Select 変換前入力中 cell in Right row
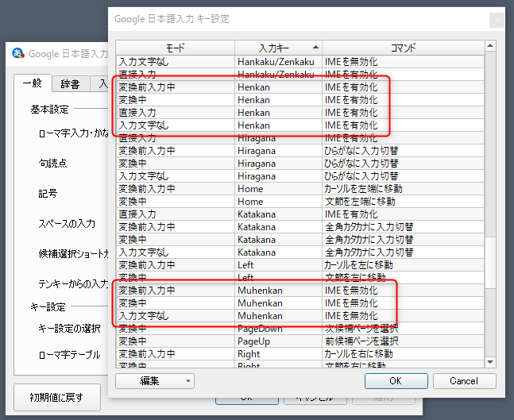This screenshot has width=514, height=420. (176, 354)
